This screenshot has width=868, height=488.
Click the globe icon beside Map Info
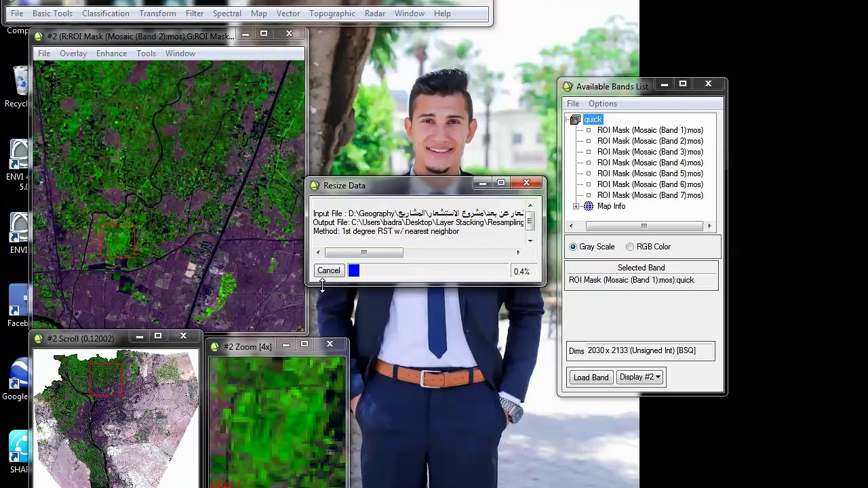click(589, 206)
